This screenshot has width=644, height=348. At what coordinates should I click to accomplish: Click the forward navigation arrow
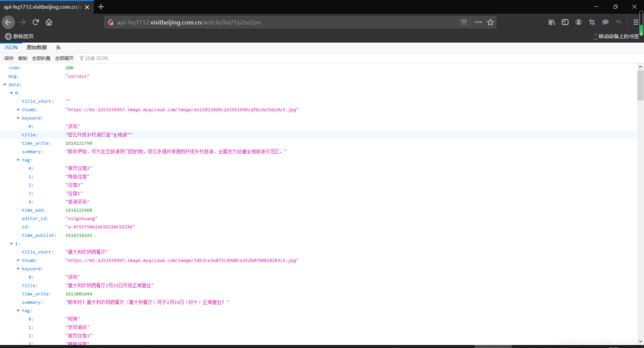point(22,22)
